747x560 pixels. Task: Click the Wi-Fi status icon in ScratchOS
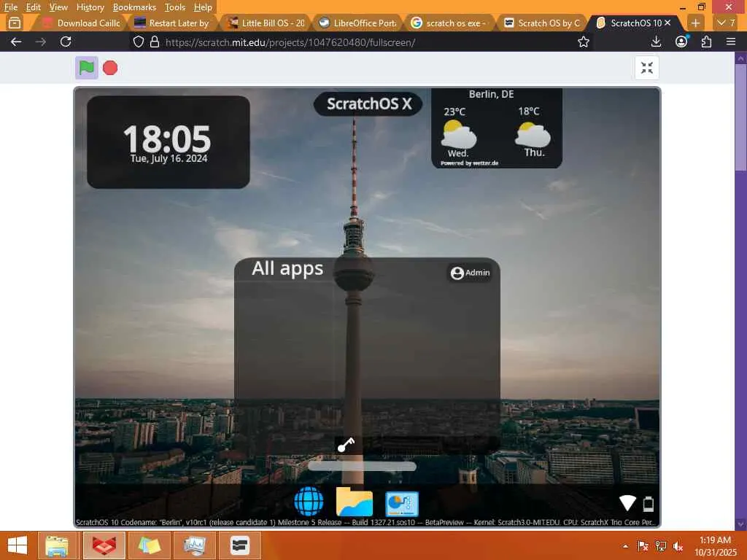click(627, 503)
